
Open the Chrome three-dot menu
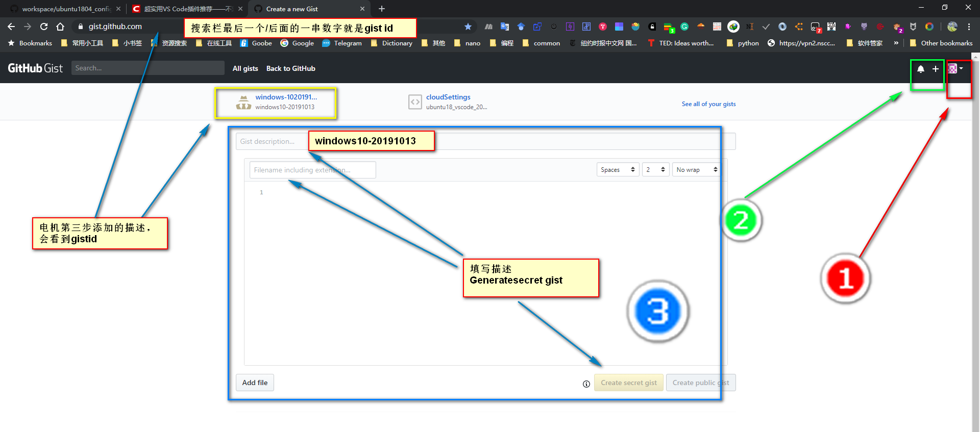(x=969, y=27)
